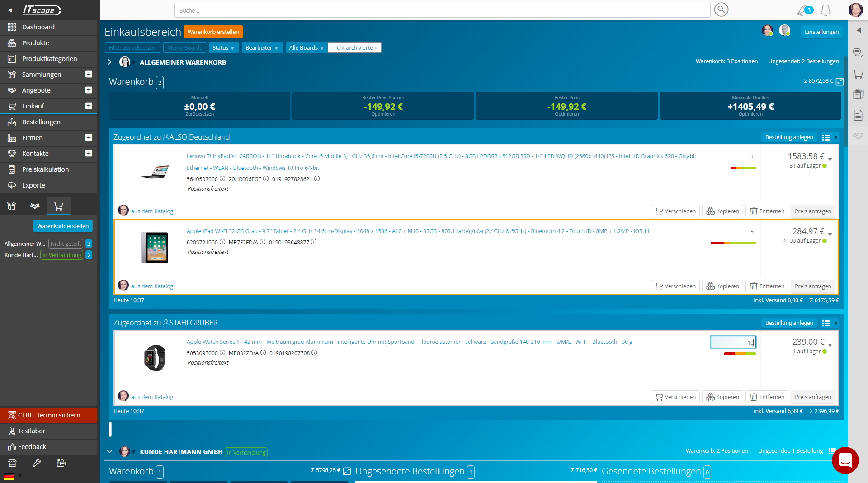
Task: Open Preiskalkulation in the sidebar menu
Action: pyautogui.click(x=45, y=169)
